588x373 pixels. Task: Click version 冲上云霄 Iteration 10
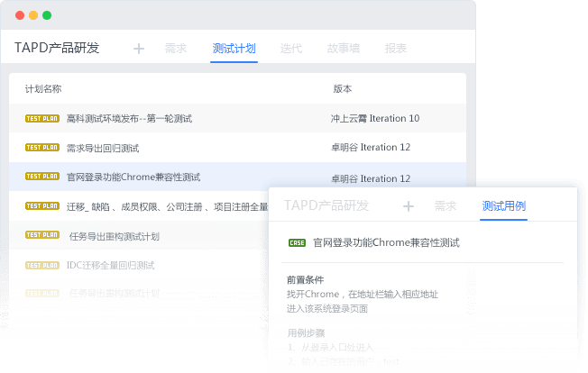click(x=375, y=119)
